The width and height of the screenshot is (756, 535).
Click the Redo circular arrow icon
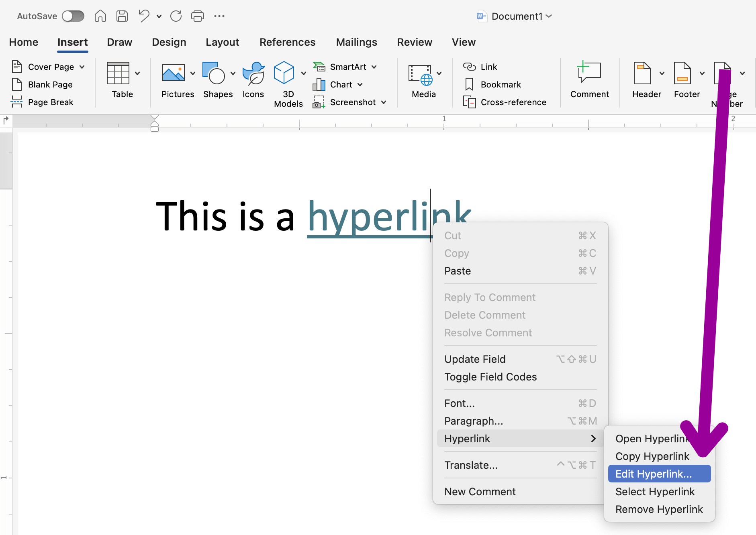point(176,16)
